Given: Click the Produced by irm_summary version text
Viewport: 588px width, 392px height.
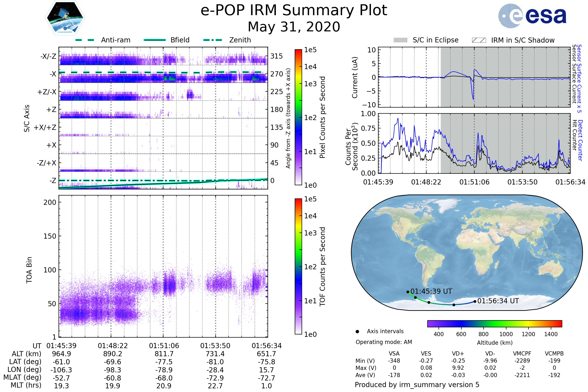Looking at the screenshot, I should (417, 384).
